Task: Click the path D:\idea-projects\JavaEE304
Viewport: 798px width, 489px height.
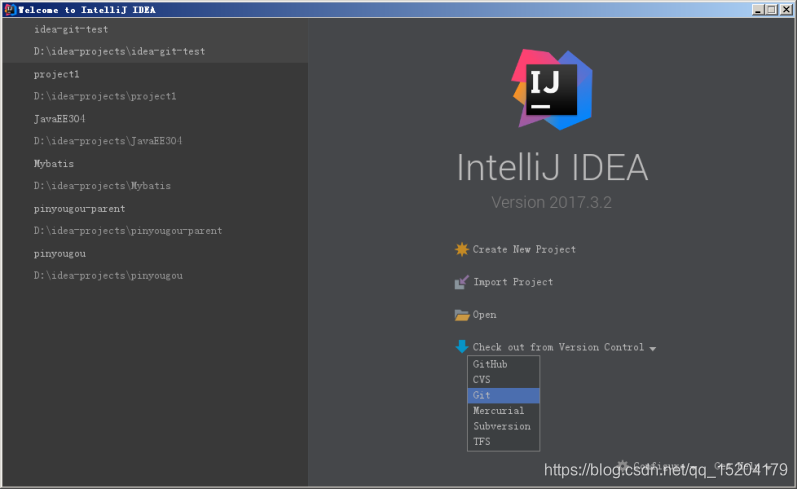Action: (108, 141)
